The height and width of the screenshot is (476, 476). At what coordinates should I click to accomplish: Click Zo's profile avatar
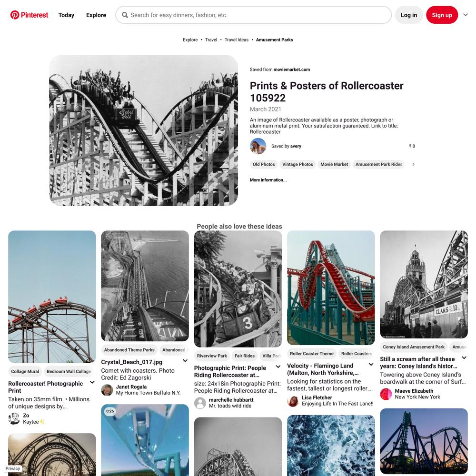point(14,418)
